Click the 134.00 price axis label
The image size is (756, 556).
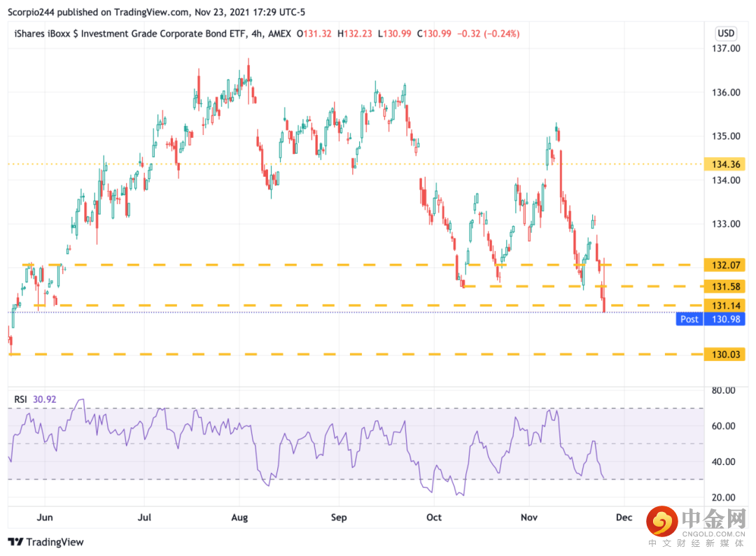726,180
